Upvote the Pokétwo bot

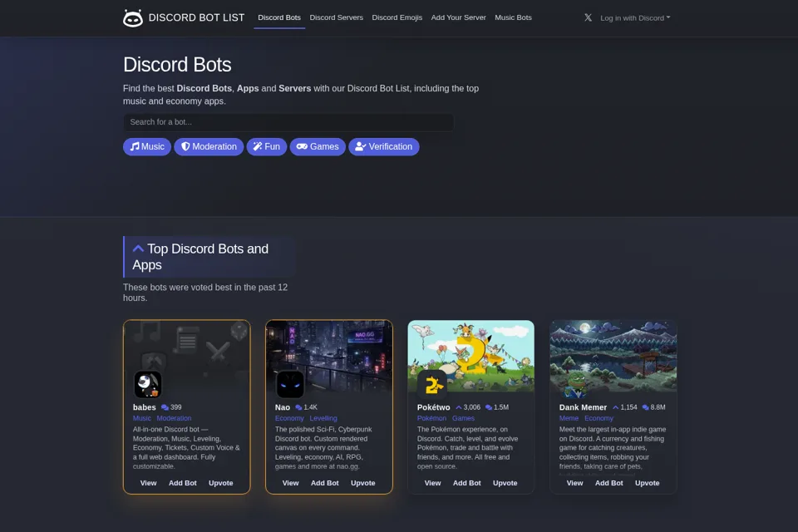(x=505, y=483)
